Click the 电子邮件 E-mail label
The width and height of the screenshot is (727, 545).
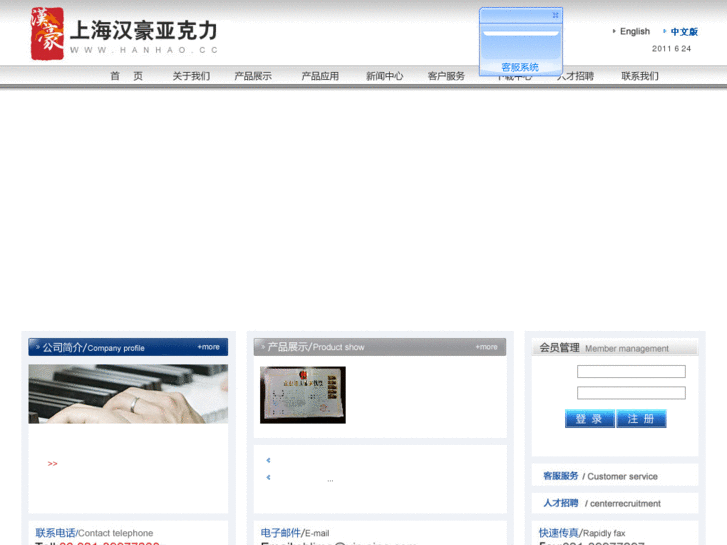click(295, 533)
